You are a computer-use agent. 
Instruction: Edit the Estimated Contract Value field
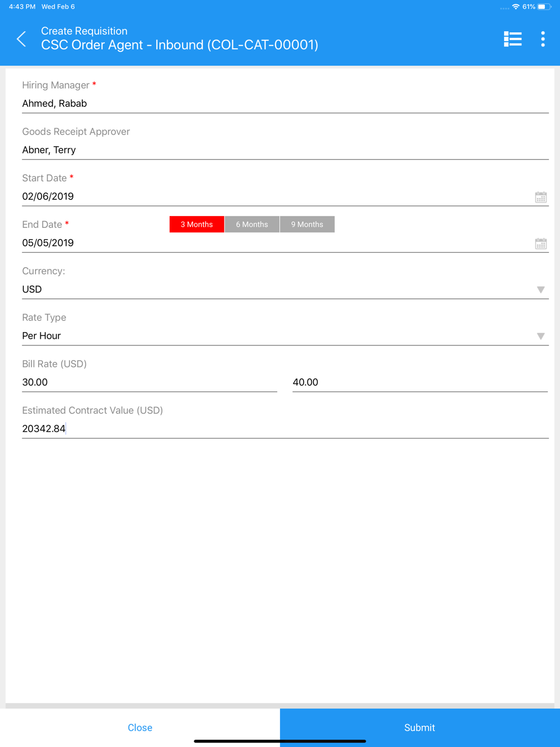(x=285, y=429)
